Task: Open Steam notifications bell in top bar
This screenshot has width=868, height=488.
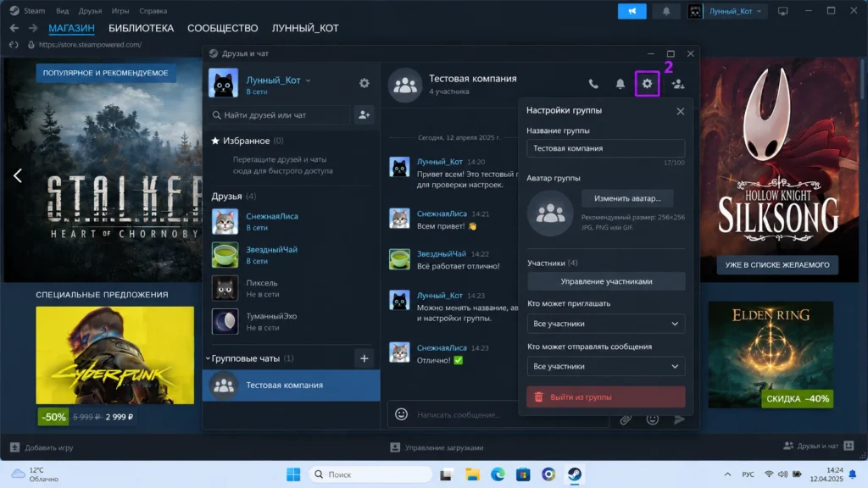Action: pyautogui.click(x=666, y=11)
